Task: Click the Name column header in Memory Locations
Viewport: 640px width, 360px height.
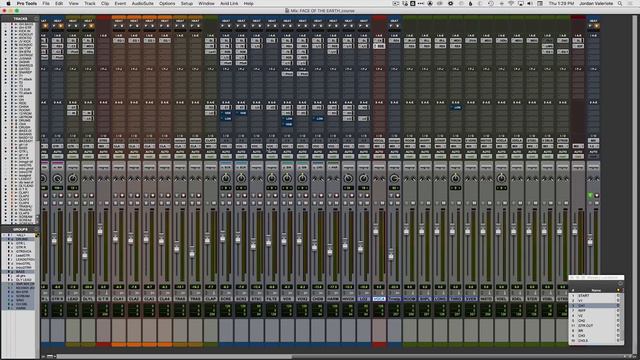Action: click(x=596, y=290)
